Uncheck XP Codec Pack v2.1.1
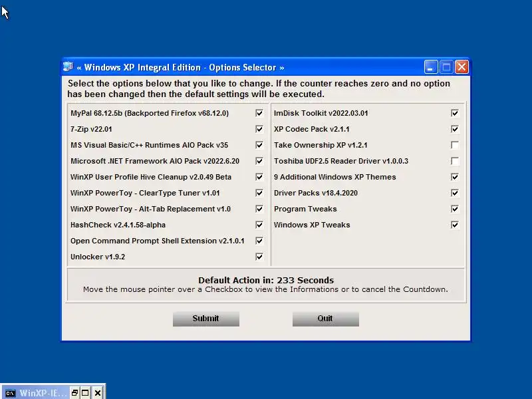 [x=455, y=129]
